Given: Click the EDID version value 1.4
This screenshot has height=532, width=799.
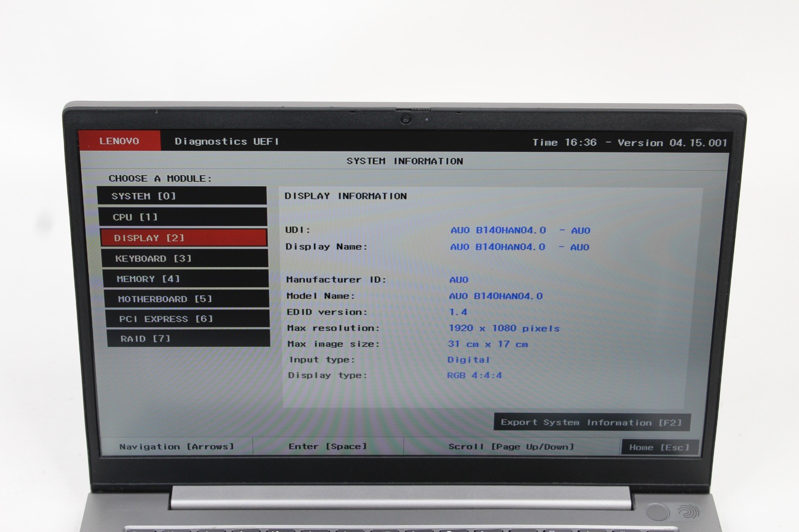Looking at the screenshot, I should [x=458, y=312].
